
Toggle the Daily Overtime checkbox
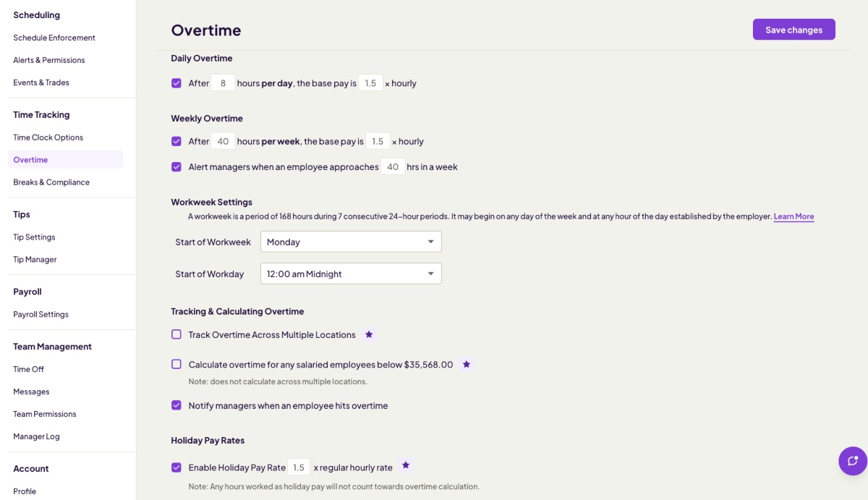176,83
